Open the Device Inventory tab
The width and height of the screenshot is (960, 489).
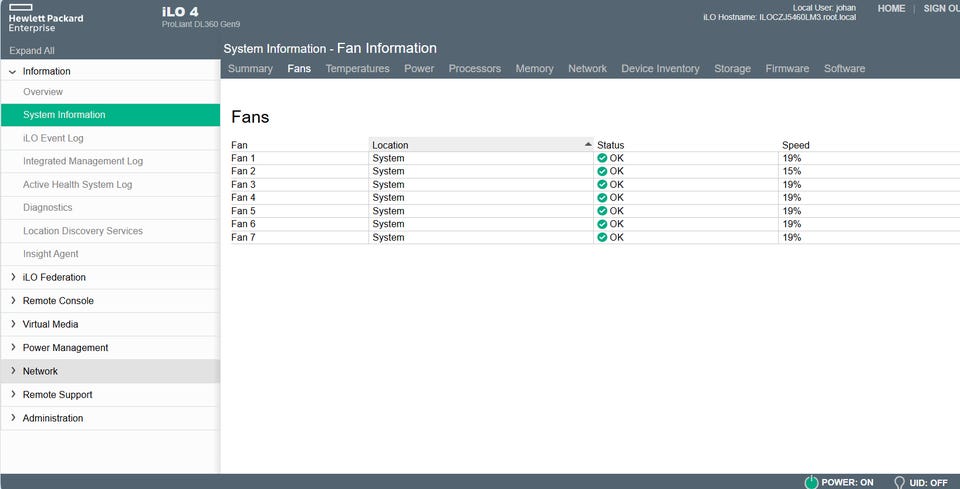coord(660,69)
